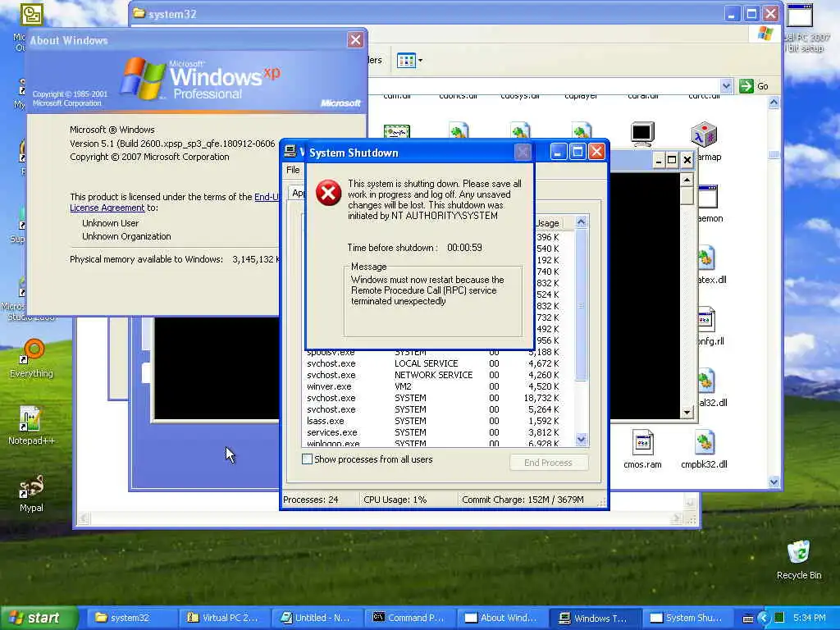Expand the address bar dropdown in system32
840x630 pixels.
[x=727, y=85]
